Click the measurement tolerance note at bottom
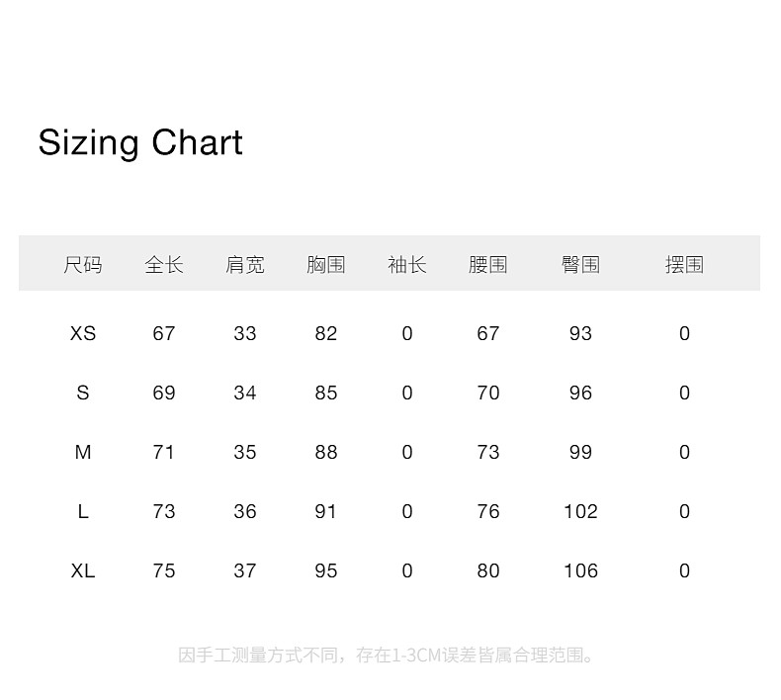781x700 pixels. (x=389, y=656)
